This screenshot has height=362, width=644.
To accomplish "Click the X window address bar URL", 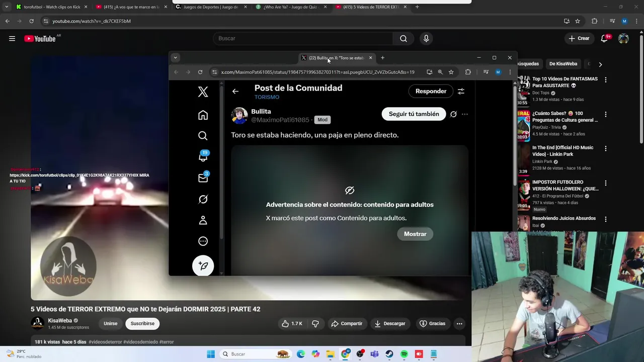I will (x=317, y=72).
